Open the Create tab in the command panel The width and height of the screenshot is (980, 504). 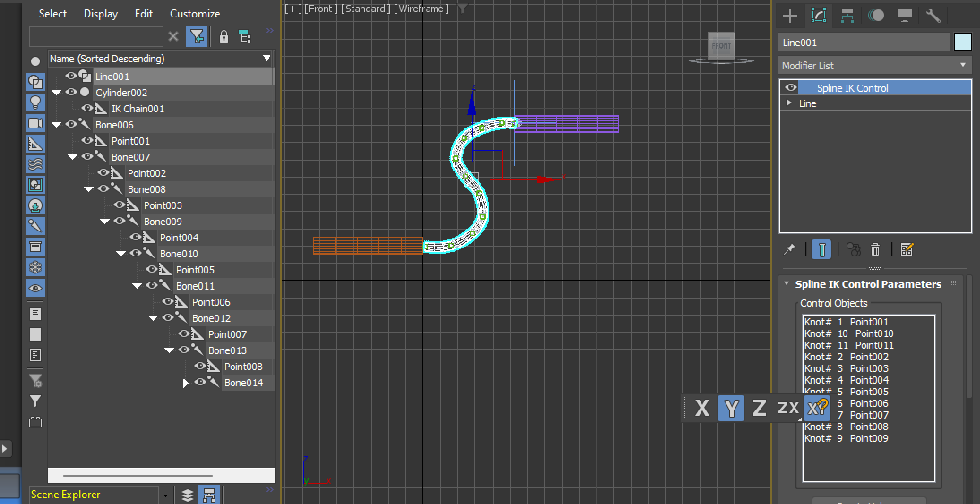click(x=790, y=16)
